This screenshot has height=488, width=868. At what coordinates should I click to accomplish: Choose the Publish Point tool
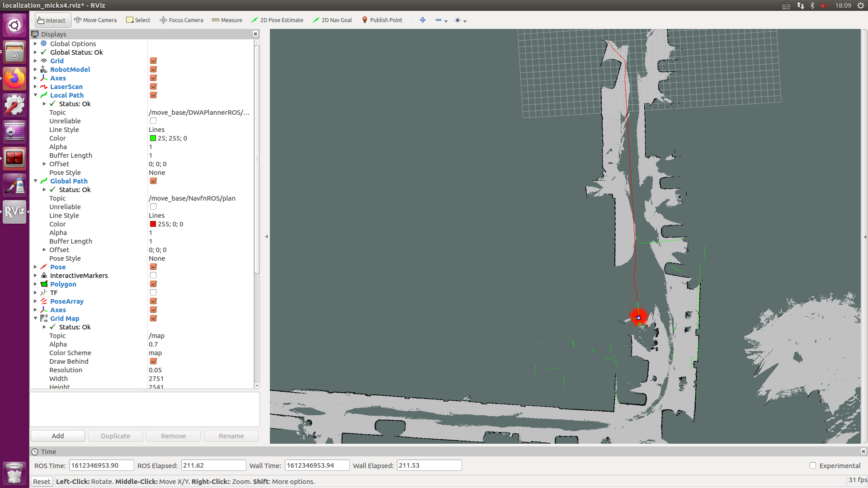click(x=382, y=20)
